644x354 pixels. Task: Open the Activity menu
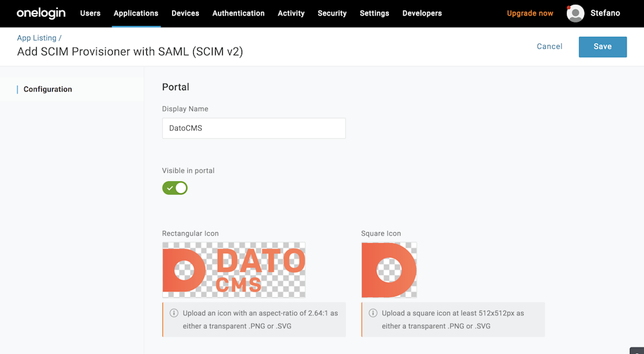coord(291,13)
